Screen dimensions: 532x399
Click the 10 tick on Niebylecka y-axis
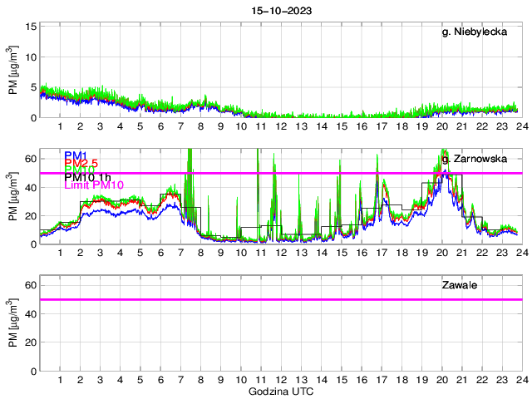coord(31,57)
